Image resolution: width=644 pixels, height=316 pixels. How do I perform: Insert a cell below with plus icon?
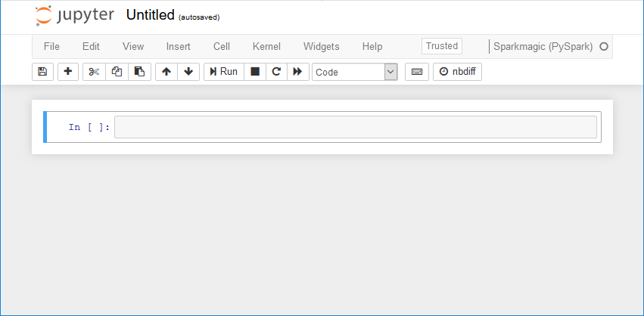[68, 72]
